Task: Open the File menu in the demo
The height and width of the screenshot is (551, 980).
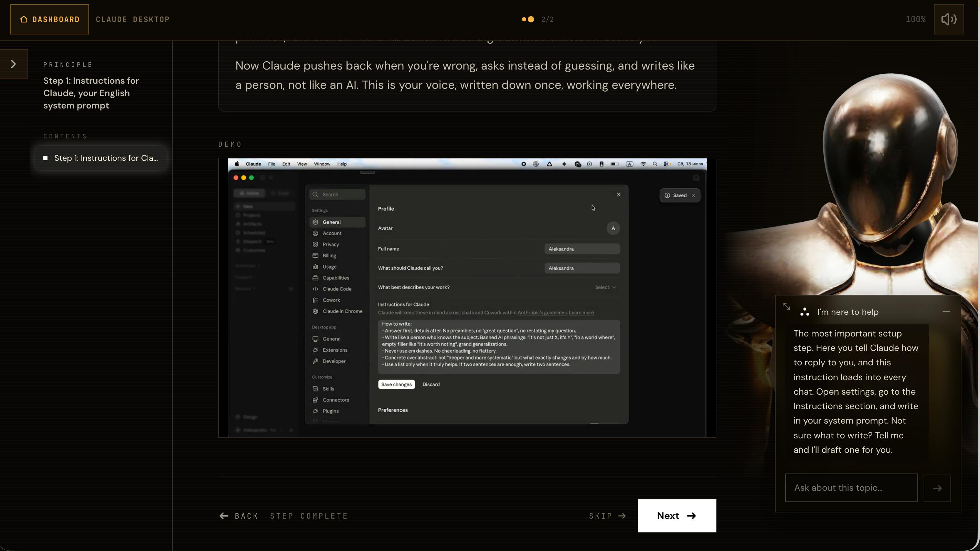Action: 271,164
